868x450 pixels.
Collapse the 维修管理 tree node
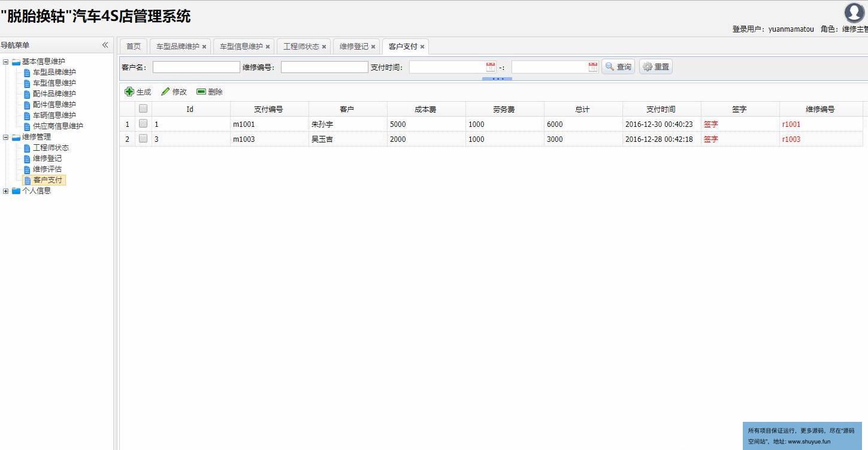pos(6,137)
